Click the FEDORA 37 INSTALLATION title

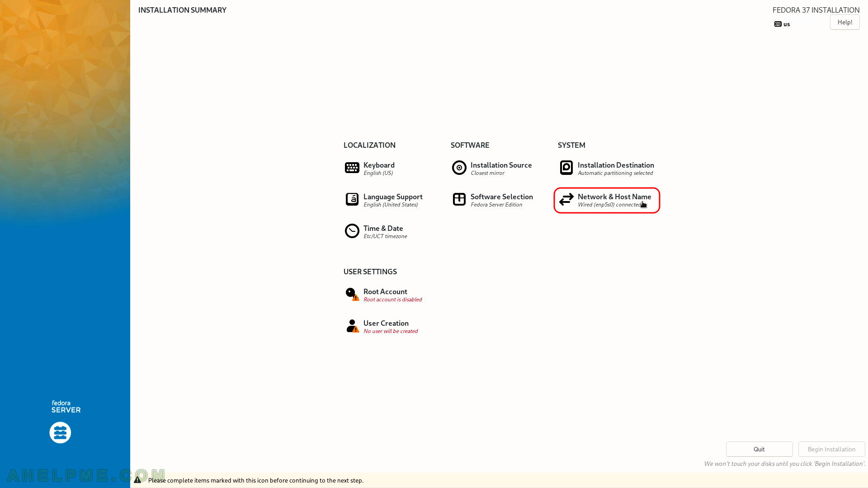[816, 10]
